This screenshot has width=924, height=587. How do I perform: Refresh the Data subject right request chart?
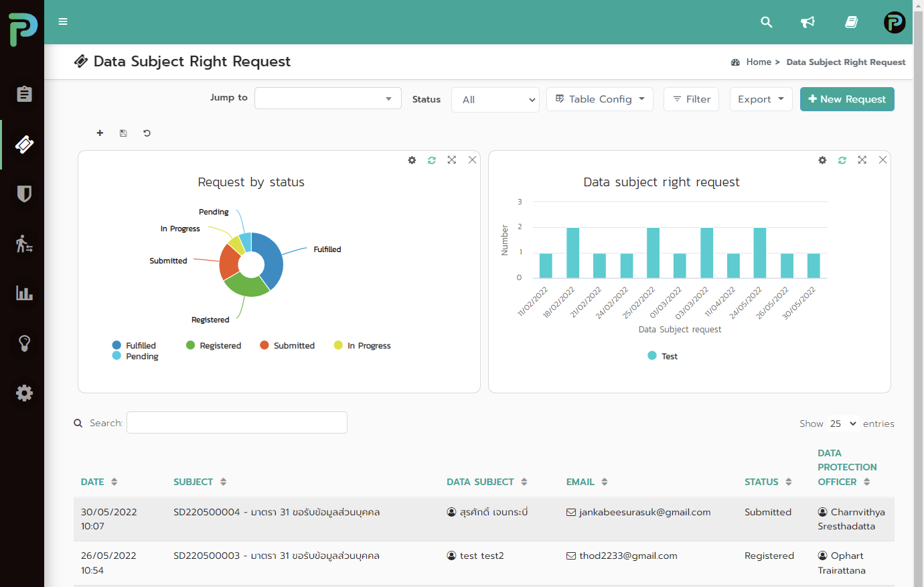click(842, 160)
